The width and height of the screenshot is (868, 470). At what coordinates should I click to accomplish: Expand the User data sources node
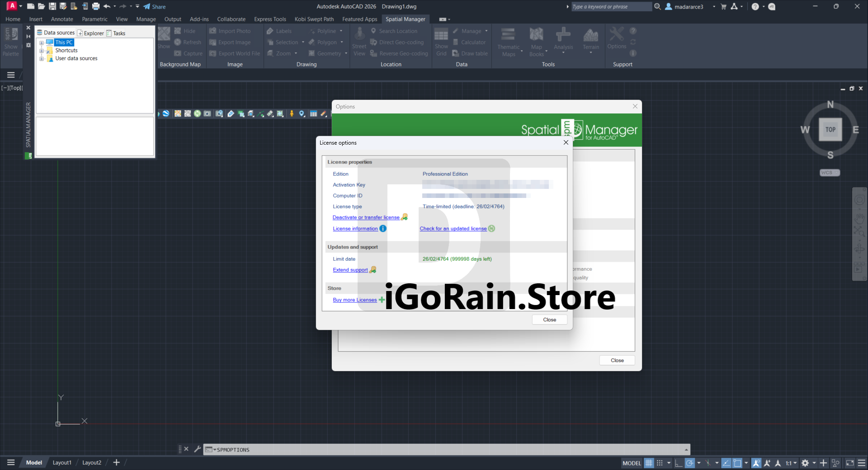tap(42, 59)
